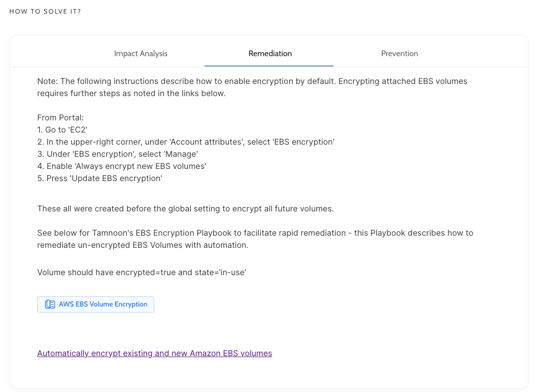
Task: Click step 4 'Always encrypt new EBS volumes'
Action: [122, 166]
